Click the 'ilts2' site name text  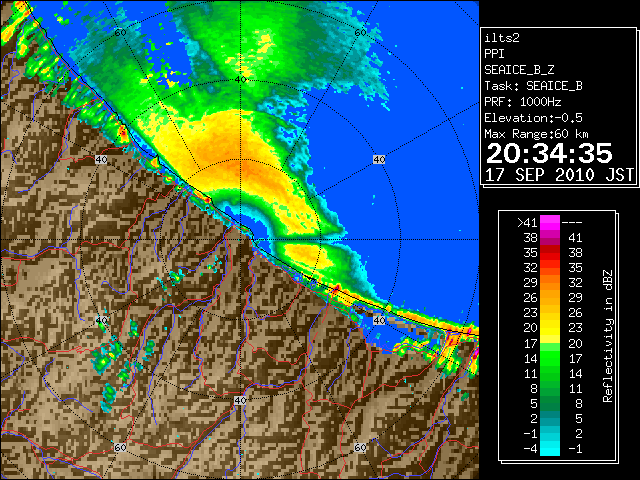coord(502,38)
